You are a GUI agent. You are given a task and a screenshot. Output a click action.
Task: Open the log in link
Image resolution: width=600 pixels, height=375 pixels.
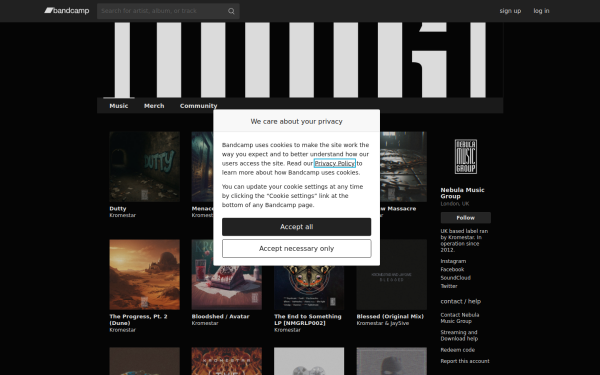pyautogui.click(x=541, y=11)
